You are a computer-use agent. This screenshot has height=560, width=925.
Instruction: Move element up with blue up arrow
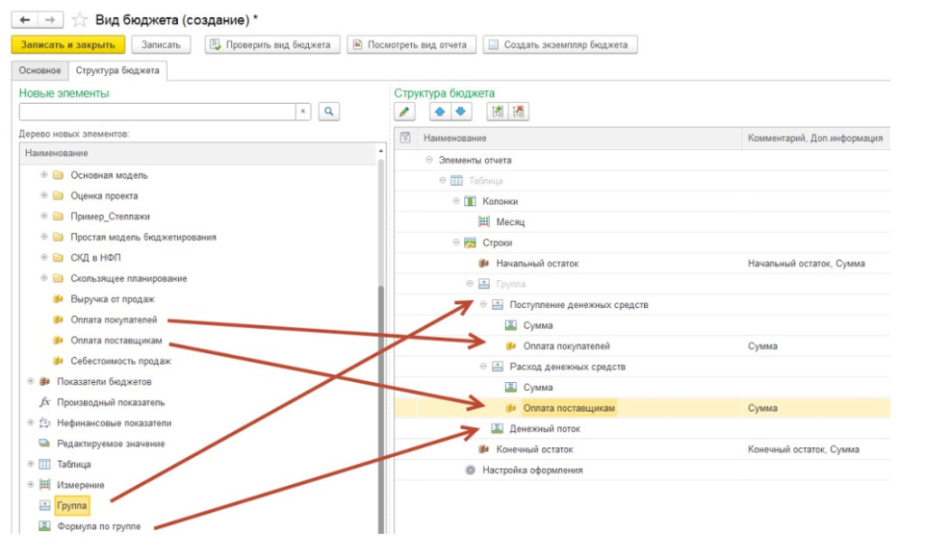[440, 112]
